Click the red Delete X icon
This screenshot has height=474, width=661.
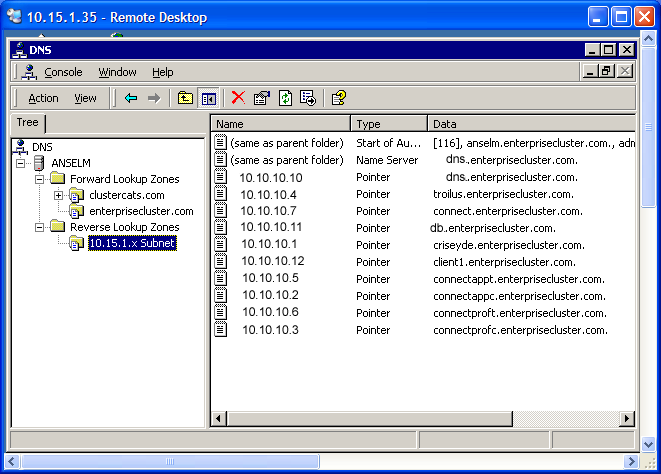238,98
